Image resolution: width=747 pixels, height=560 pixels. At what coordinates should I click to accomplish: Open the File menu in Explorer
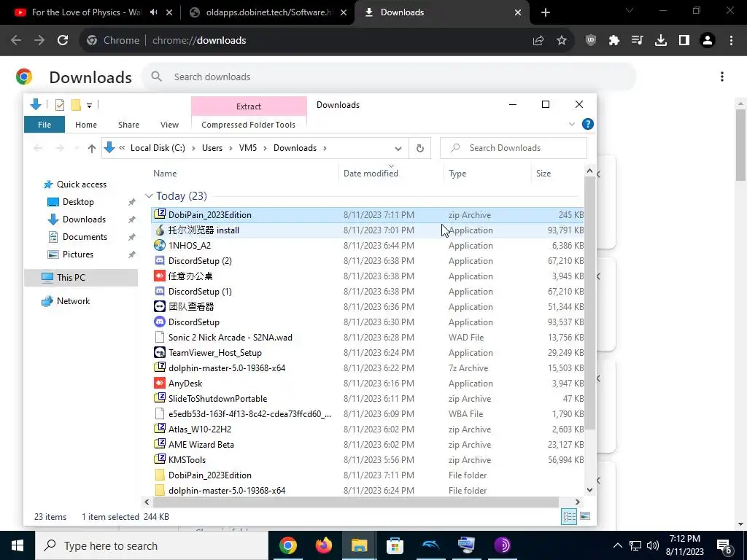44,124
